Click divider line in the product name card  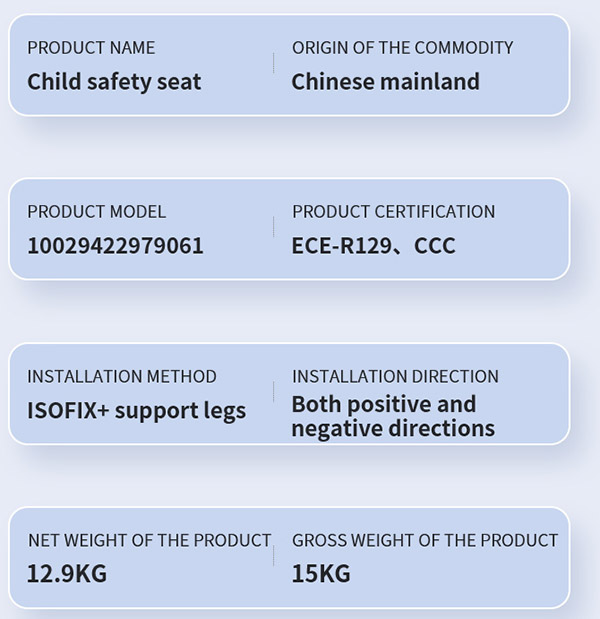click(x=273, y=64)
